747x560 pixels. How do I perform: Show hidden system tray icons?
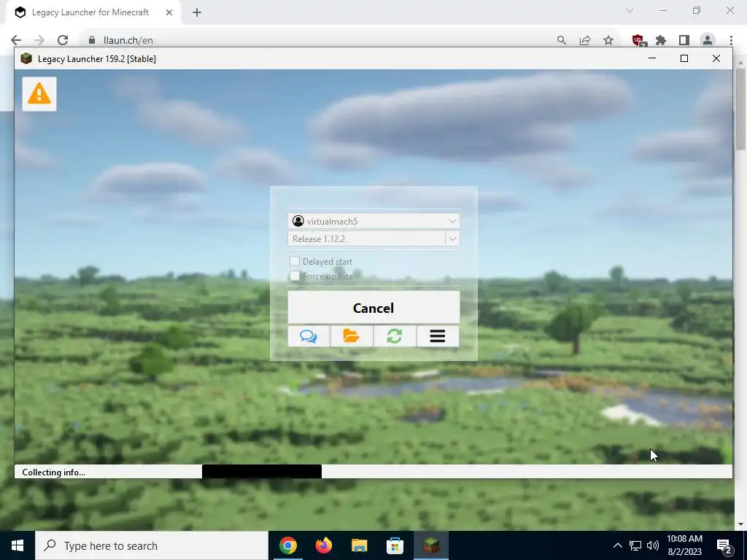[617, 545]
